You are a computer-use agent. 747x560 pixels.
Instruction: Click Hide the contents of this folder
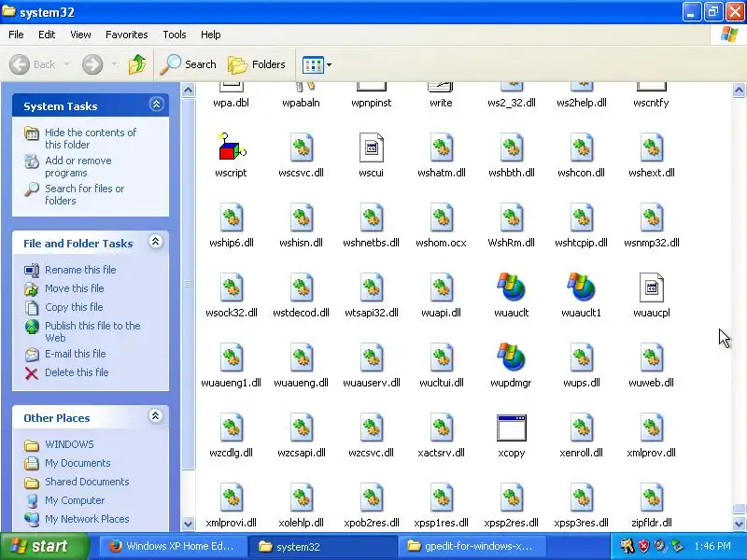91,138
